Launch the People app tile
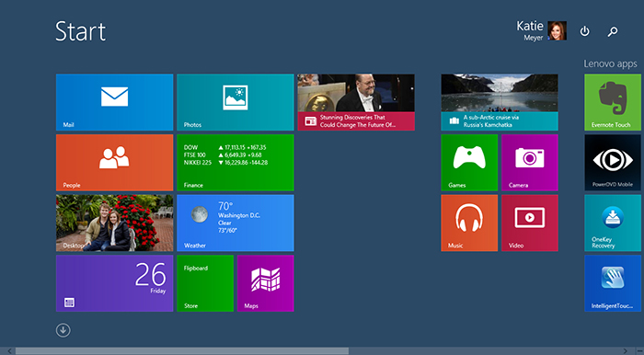 (115, 163)
